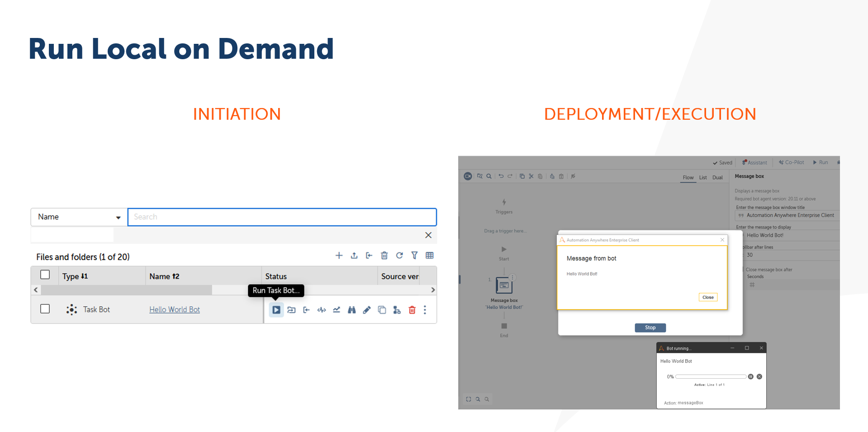This screenshot has width=868, height=432.
Task: Switch to the List view tab
Action: [703, 178]
